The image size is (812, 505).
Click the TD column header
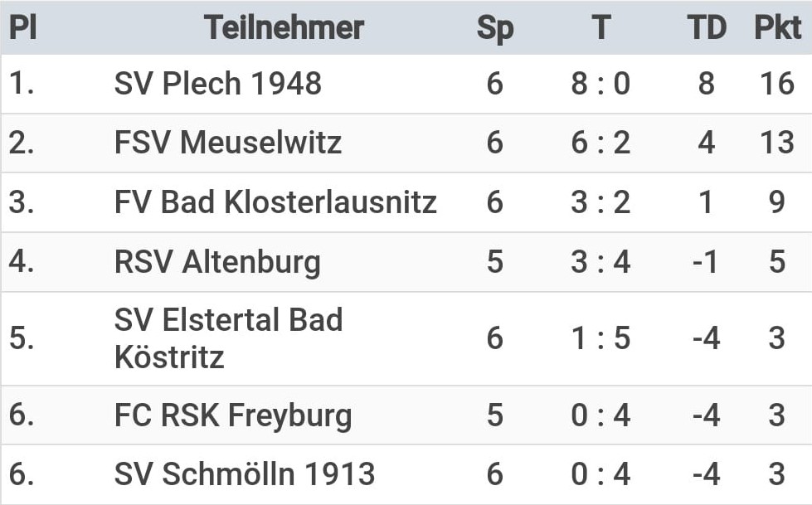click(x=707, y=27)
